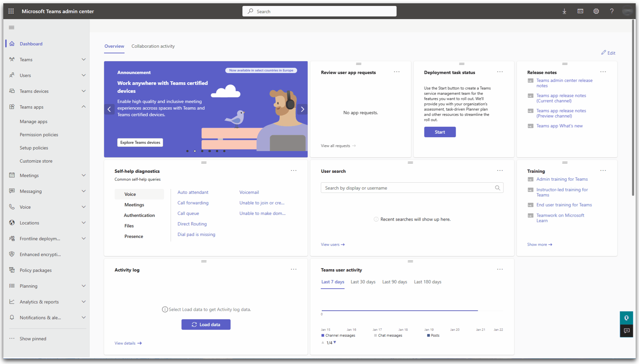This screenshot has width=639, height=364.
Task: Open Review user app requests more options
Action: click(397, 72)
